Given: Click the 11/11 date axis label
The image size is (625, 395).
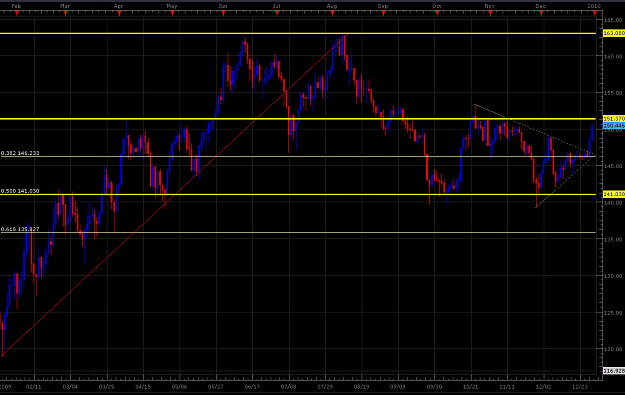Looking at the screenshot, I should coord(507,387).
